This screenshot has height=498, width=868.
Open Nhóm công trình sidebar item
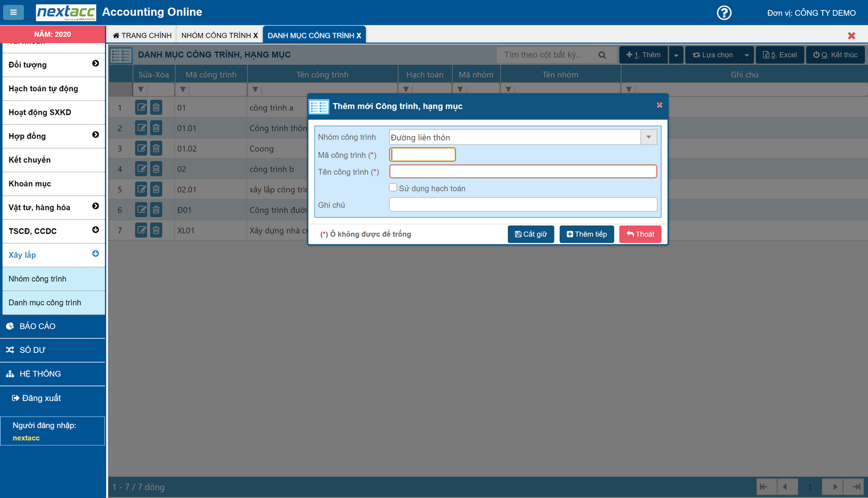pyautogui.click(x=38, y=279)
